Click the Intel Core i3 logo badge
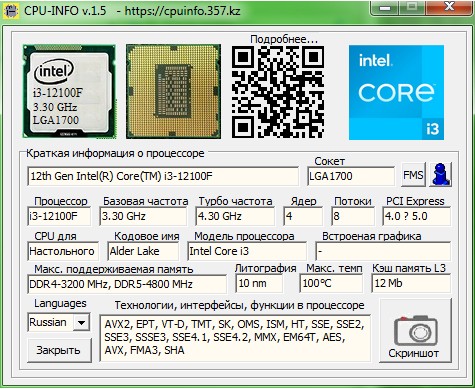Image resolution: width=475 pixels, height=389 pixels. coord(396,92)
